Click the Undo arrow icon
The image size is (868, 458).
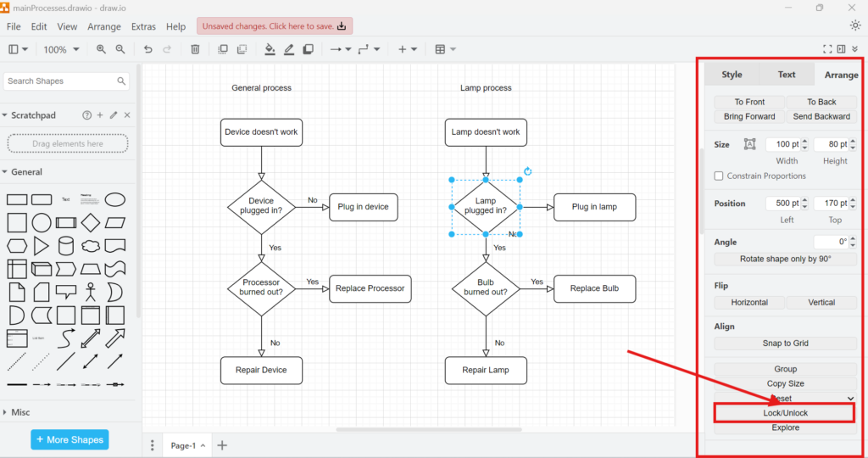148,49
